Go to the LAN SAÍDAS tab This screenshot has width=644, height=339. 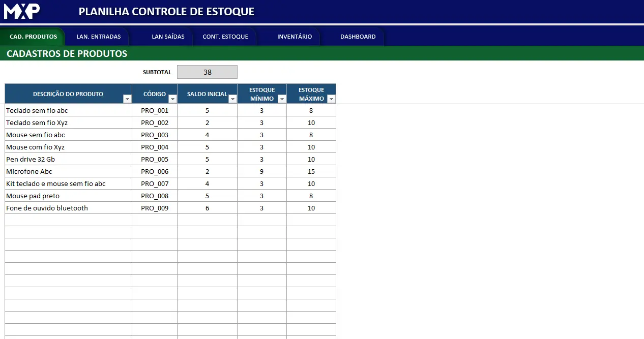pyautogui.click(x=168, y=37)
